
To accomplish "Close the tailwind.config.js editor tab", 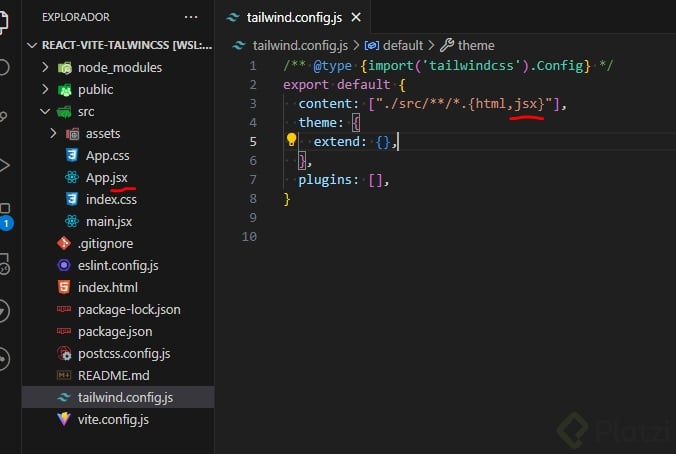I will click(356, 17).
